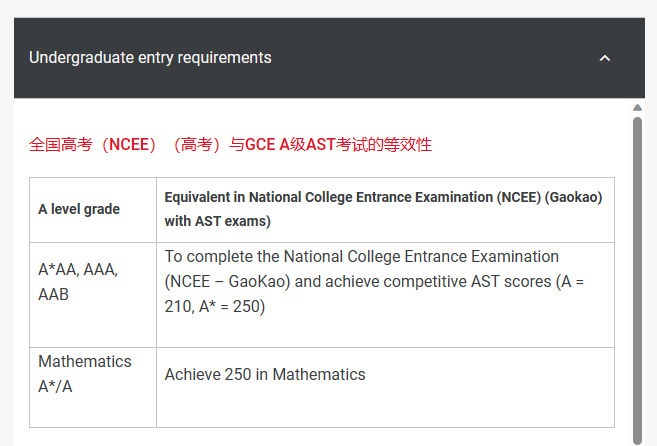Select the A*AA, AAA, AAB cell

click(93, 295)
